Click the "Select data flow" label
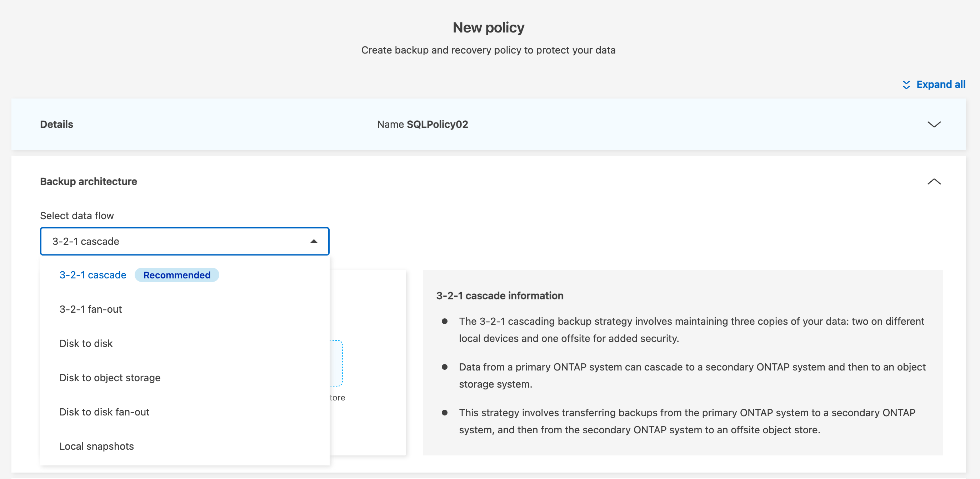 [x=76, y=216]
